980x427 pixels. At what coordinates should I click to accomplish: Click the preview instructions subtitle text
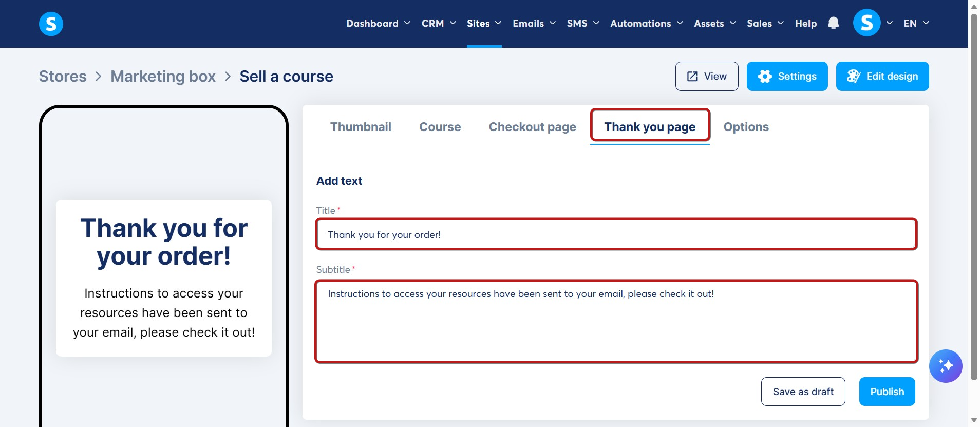[164, 313]
